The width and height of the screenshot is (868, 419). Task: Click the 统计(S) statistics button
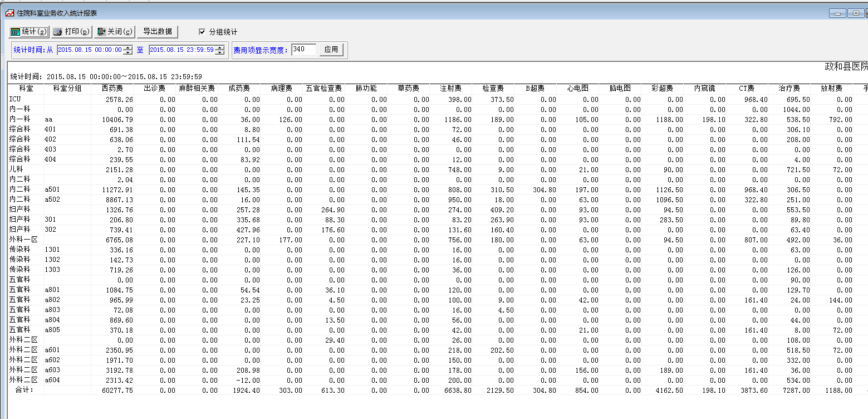(30, 32)
